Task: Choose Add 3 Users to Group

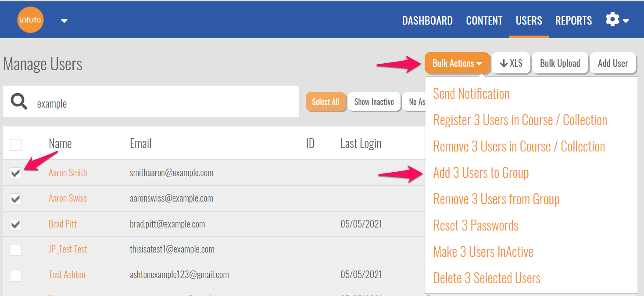Action: point(481,173)
